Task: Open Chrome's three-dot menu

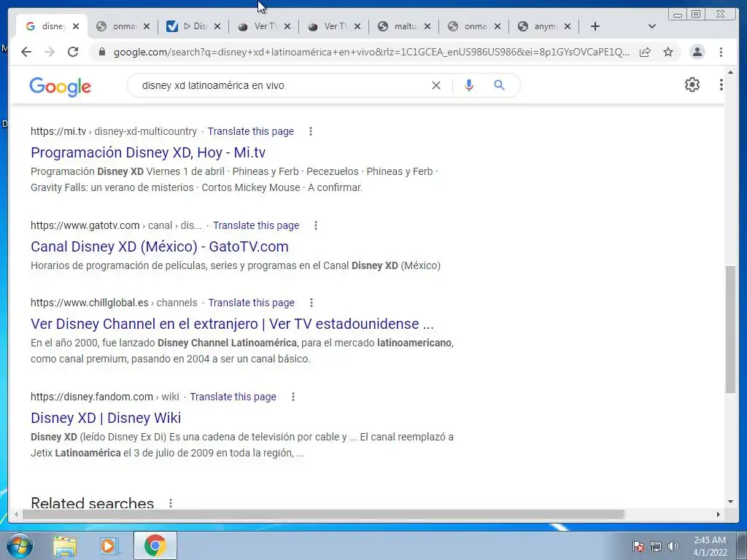Action: tap(721, 52)
